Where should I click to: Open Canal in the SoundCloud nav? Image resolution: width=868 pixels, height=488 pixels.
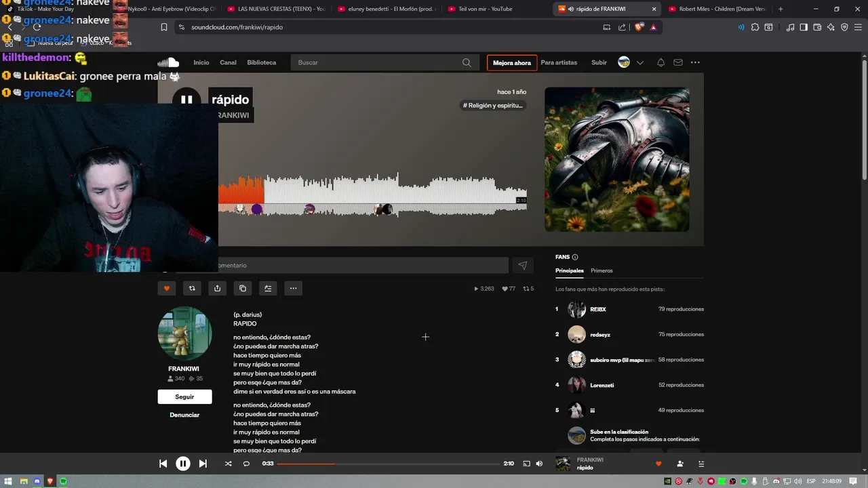[x=228, y=62]
